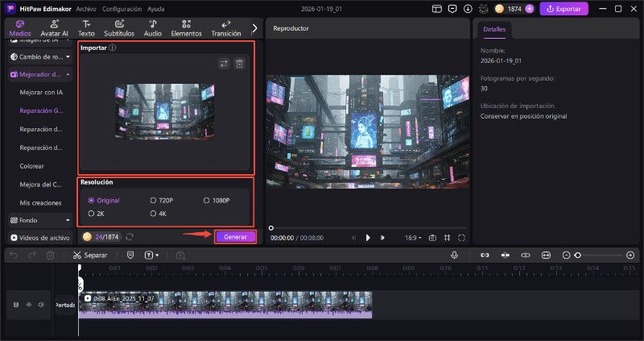Click the imported video thumbnail
This screenshot has height=341, width=644.
[165, 111]
